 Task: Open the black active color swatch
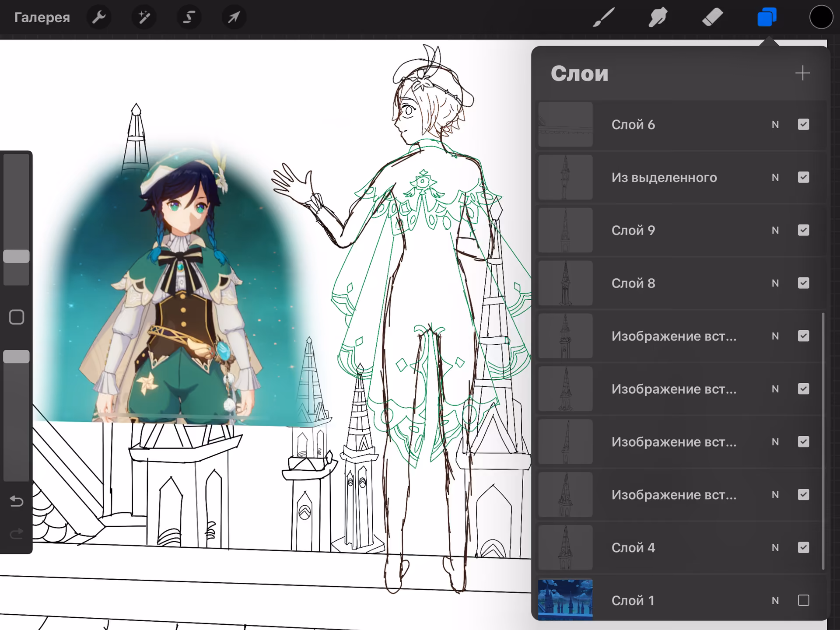tap(821, 17)
